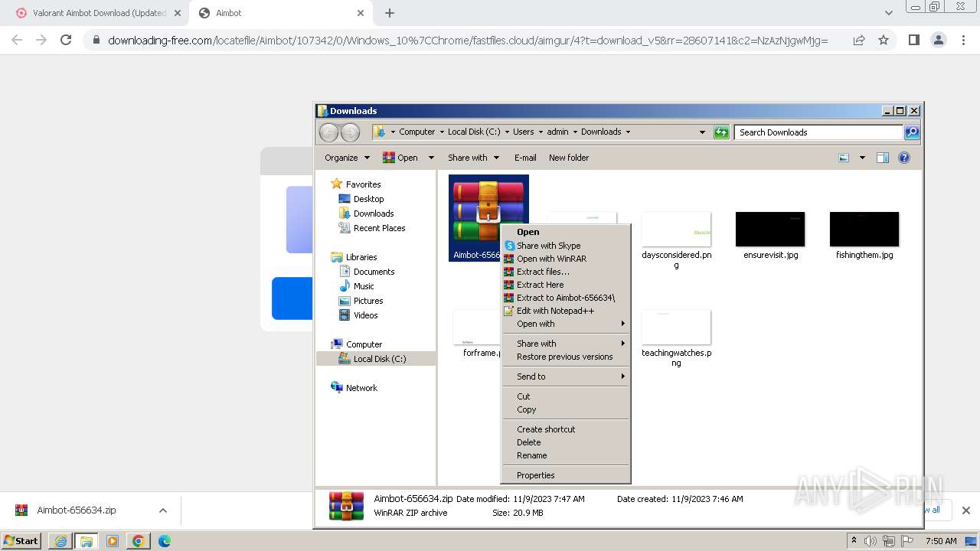This screenshot has width=980, height=551.
Task: Open Network in the navigation pane
Action: [x=354, y=388]
